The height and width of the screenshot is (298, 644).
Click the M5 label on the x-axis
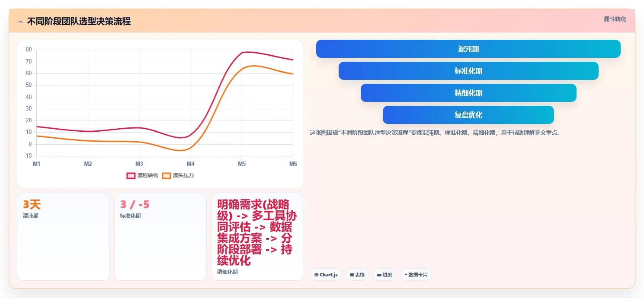tap(242, 164)
